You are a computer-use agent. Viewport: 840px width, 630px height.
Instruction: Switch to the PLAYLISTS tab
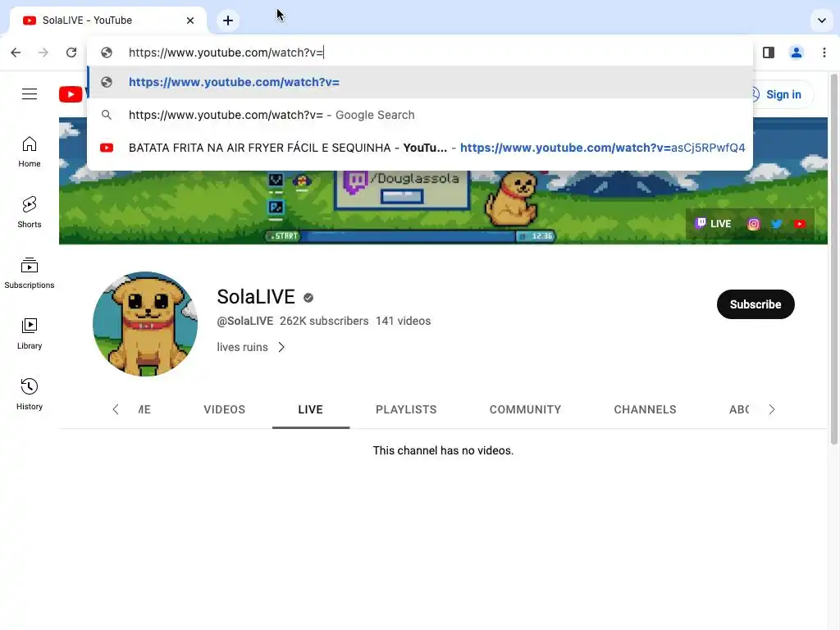[x=406, y=410]
